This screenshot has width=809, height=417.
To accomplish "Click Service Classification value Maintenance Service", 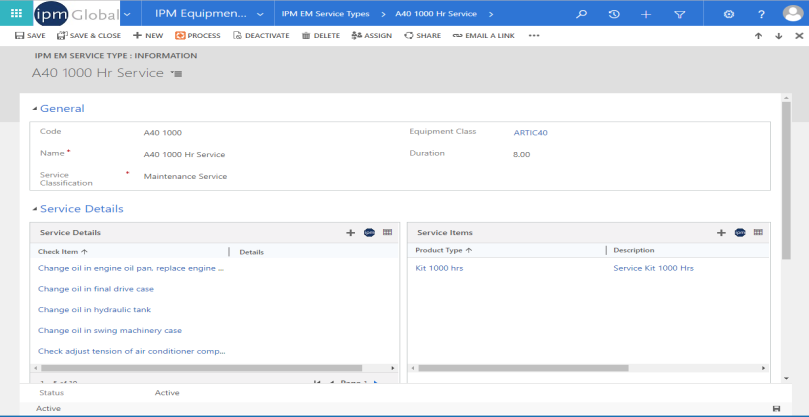I will point(185,176).
